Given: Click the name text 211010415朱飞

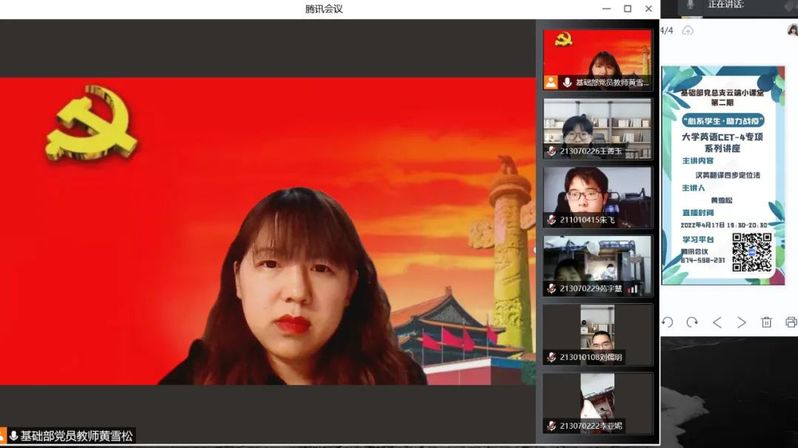Looking at the screenshot, I should pos(587,220).
